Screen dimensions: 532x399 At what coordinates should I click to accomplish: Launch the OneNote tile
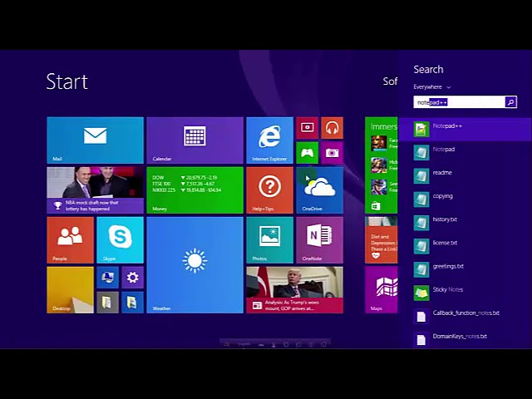319,240
